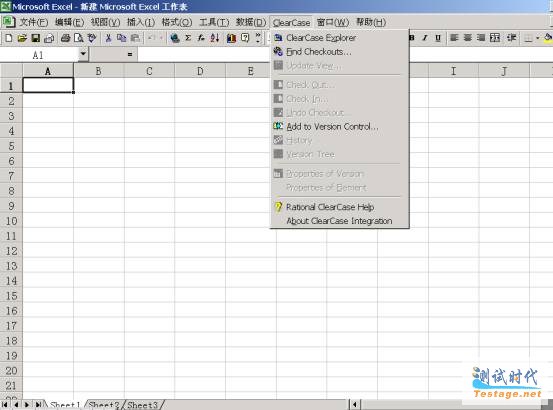The height and width of the screenshot is (410, 553).
Task: Switch to the Sheet2 tab
Action: 103,405
